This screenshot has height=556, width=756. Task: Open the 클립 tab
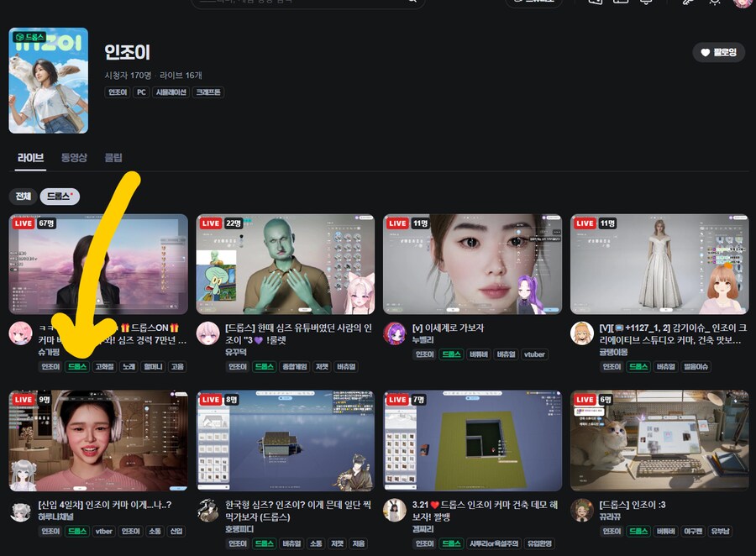coord(113,157)
